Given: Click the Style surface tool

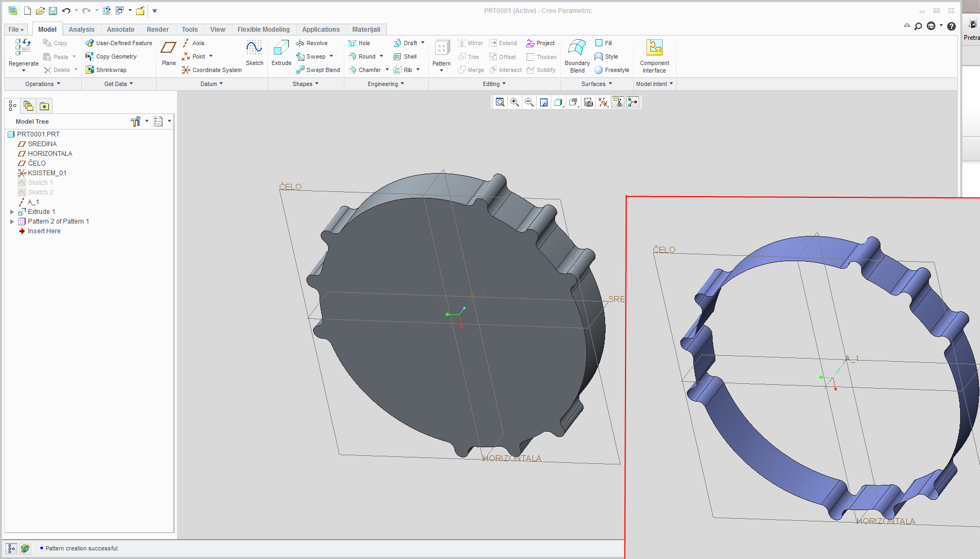Looking at the screenshot, I should click(606, 56).
